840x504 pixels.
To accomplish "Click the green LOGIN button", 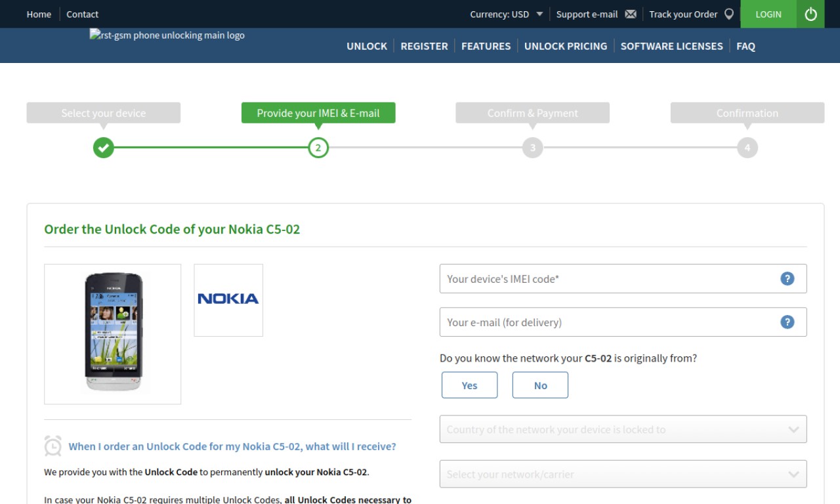I will pos(768,14).
